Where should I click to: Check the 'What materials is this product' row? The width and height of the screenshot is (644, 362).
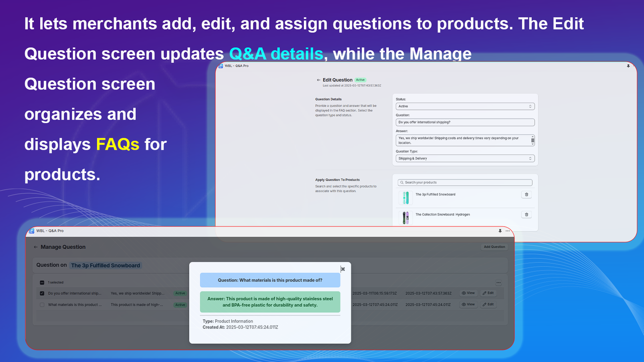tap(42, 305)
